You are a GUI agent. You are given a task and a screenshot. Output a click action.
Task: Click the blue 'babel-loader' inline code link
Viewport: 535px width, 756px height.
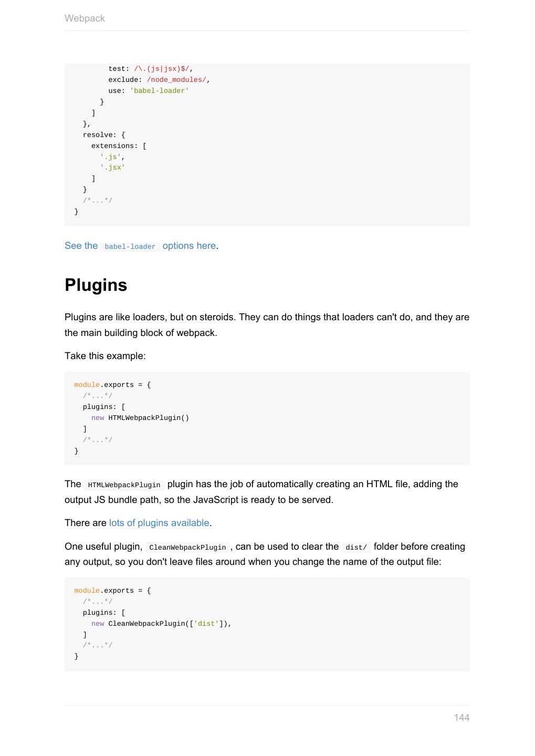(130, 247)
